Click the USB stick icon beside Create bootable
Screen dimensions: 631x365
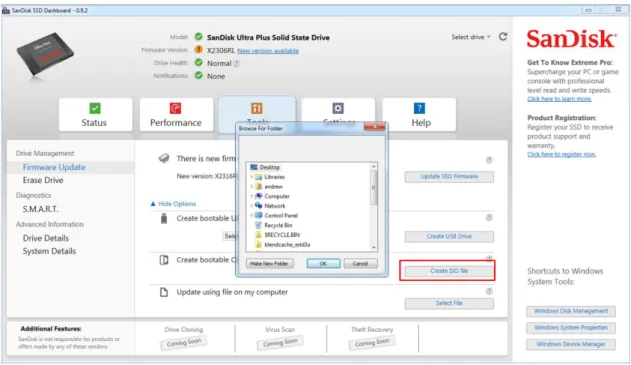(x=164, y=219)
